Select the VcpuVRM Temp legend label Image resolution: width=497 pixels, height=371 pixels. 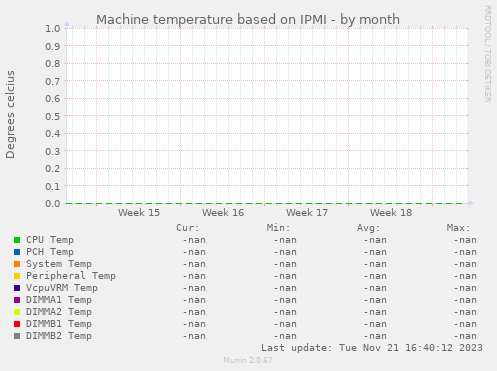pyautogui.click(x=62, y=288)
